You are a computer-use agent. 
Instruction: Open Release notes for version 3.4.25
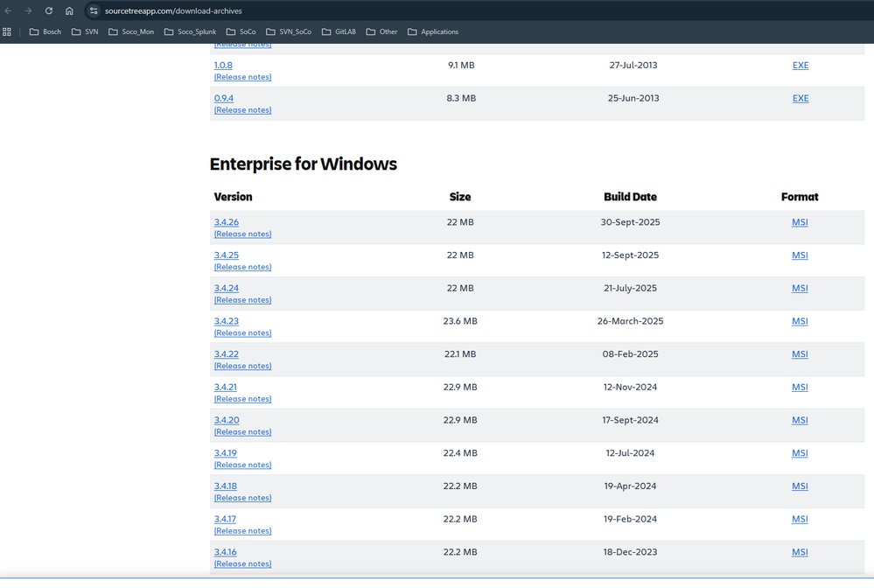click(x=242, y=266)
